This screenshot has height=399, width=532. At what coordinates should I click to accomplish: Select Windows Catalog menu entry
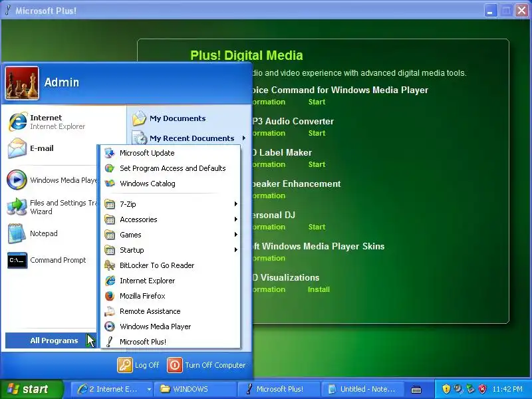tap(170, 184)
